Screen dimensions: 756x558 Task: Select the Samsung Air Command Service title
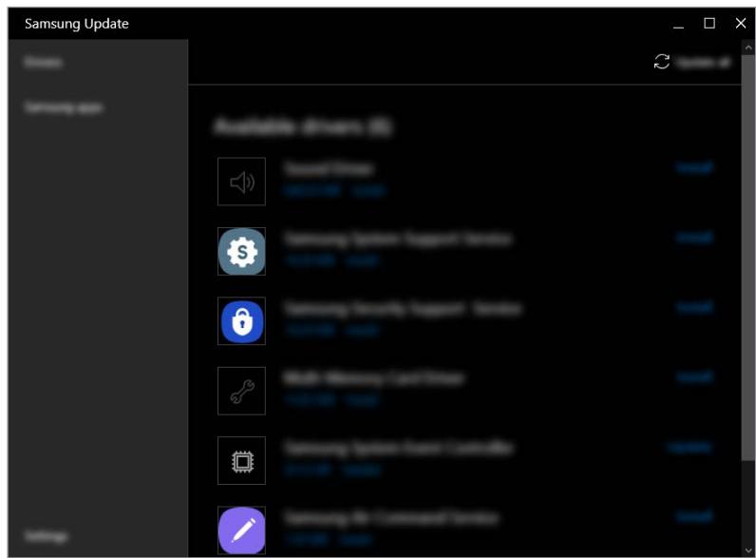point(391,517)
